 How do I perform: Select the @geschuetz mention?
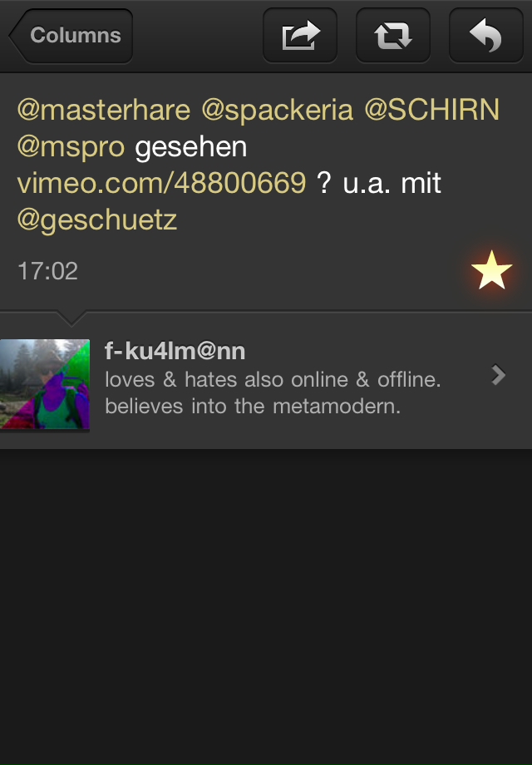pos(97,220)
